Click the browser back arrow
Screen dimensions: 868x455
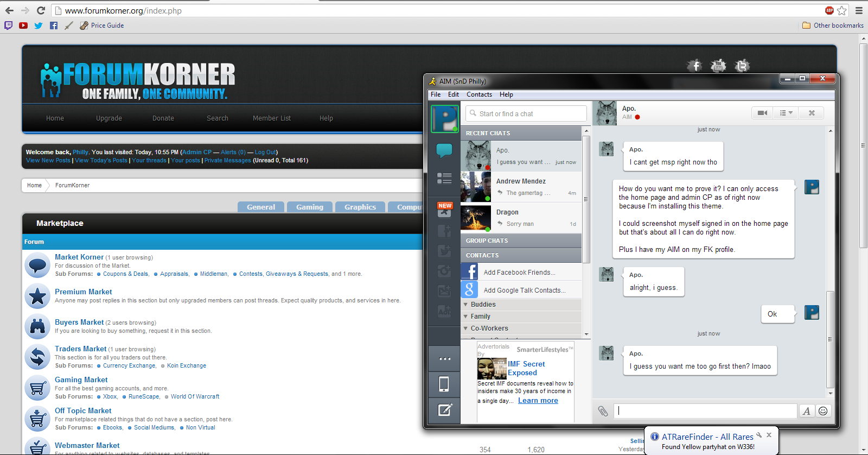coord(9,10)
